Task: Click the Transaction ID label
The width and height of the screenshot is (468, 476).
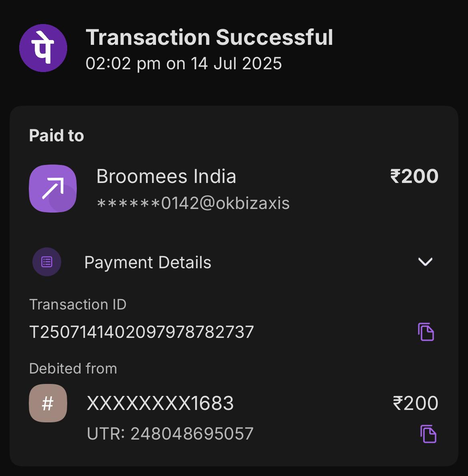Action: coord(78,305)
